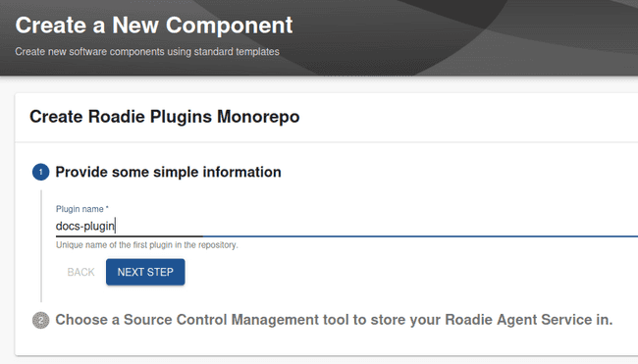Click the word 'Monorepo' in the card title
This screenshot has width=638, height=364.
tap(258, 117)
